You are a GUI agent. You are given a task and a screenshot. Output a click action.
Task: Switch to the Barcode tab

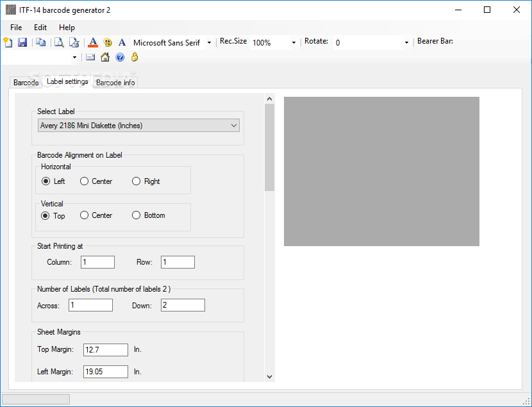pos(26,83)
